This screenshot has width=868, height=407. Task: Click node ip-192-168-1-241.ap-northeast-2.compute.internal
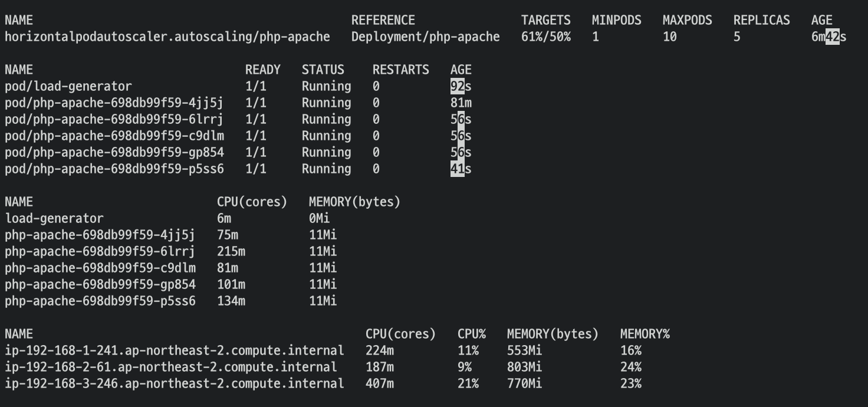point(175,350)
